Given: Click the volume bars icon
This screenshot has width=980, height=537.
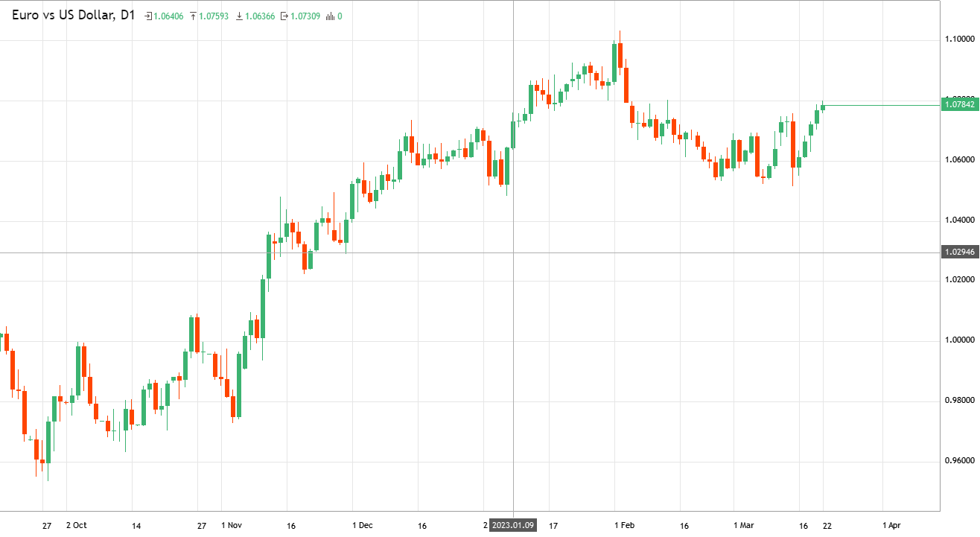Looking at the screenshot, I should (x=330, y=16).
